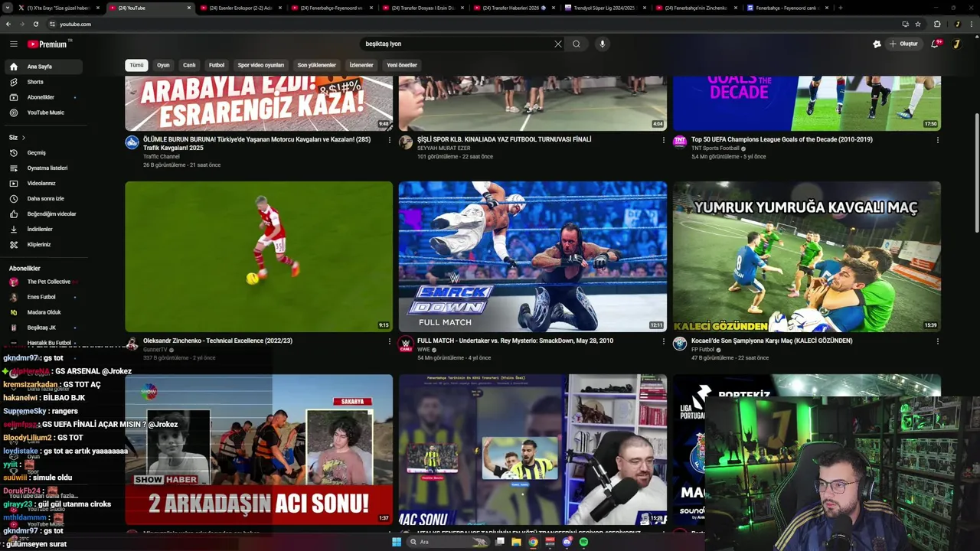
Task: Open more options for Şişli Spor turnuva video
Action: (663, 140)
